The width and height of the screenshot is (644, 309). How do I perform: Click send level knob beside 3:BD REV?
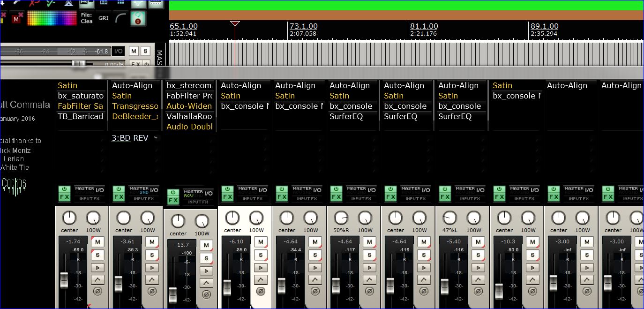156,138
